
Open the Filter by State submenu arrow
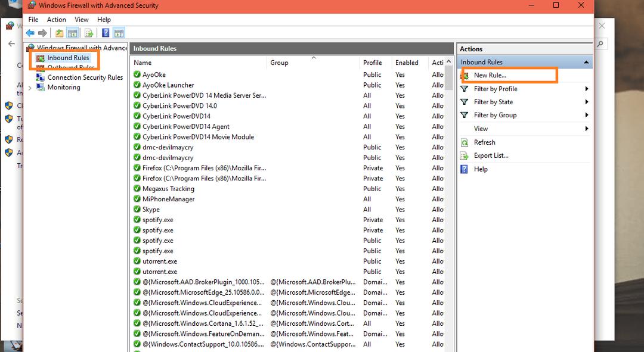coord(587,102)
